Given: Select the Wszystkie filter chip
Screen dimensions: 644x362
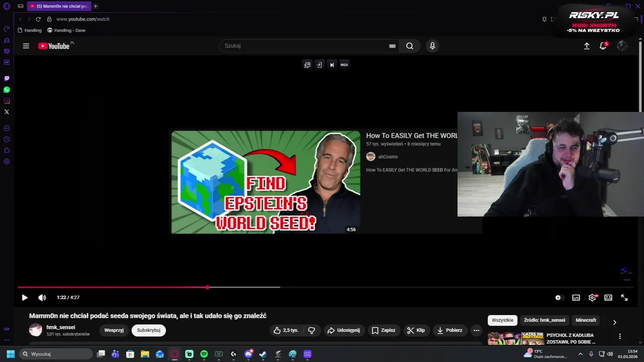Looking at the screenshot, I should (x=503, y=320).
